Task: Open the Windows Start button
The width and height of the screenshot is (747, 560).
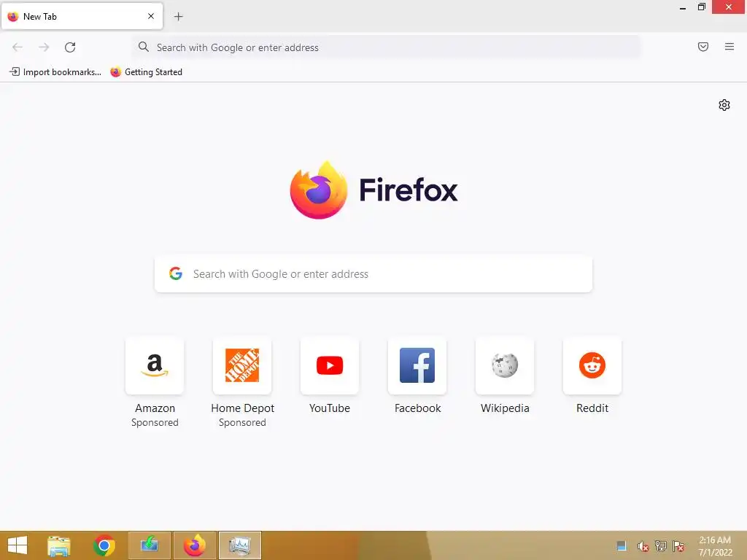Action: (x=18, y=545)
